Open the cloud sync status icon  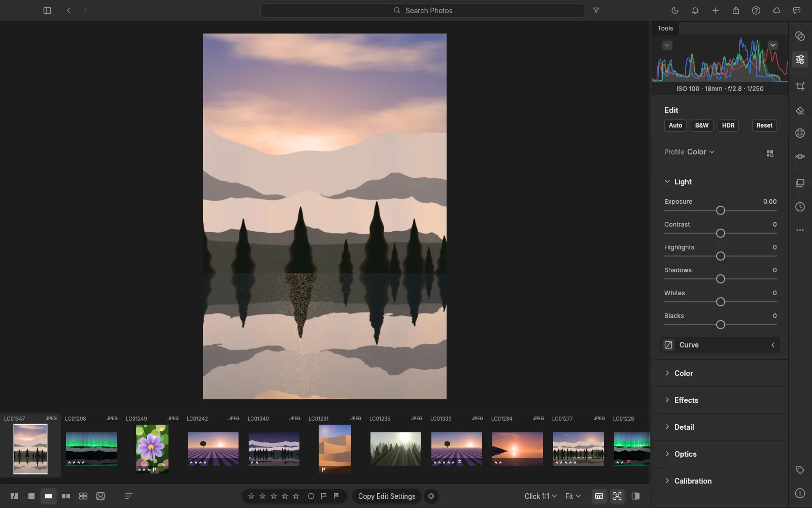pos(776,10)
